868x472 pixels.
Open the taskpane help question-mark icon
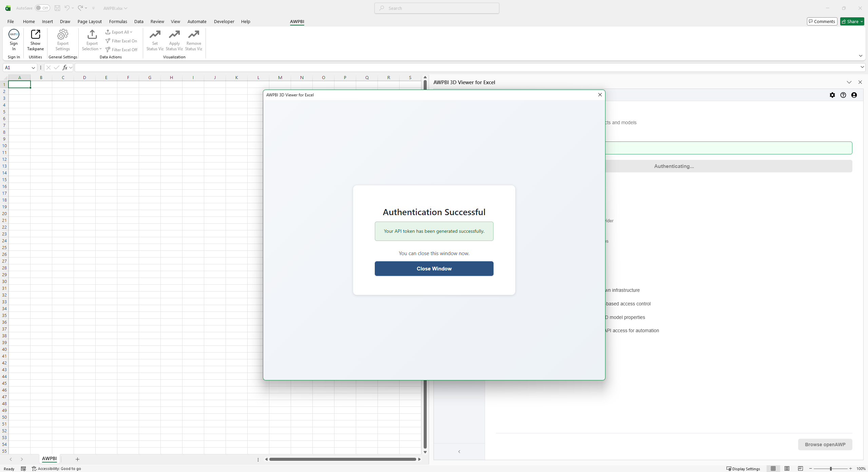point(843,95)
